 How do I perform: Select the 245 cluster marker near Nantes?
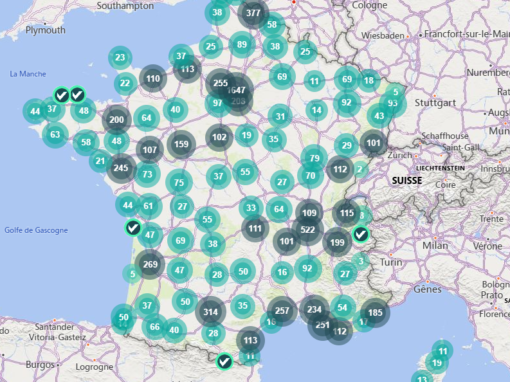coord(121,168)
